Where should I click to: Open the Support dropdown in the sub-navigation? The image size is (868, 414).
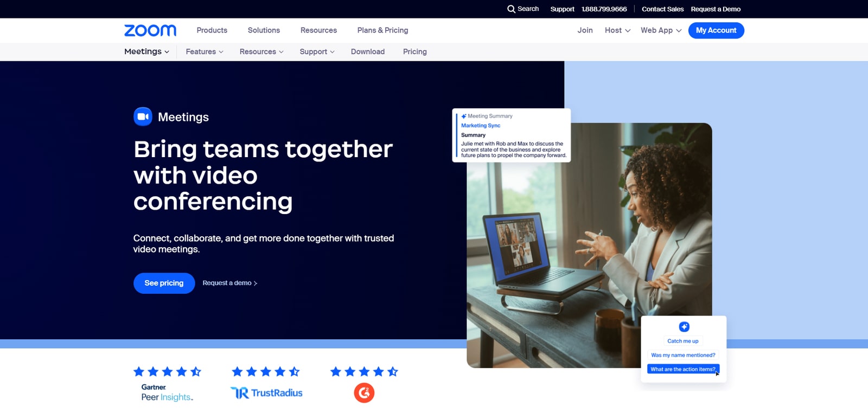(317, 51)
